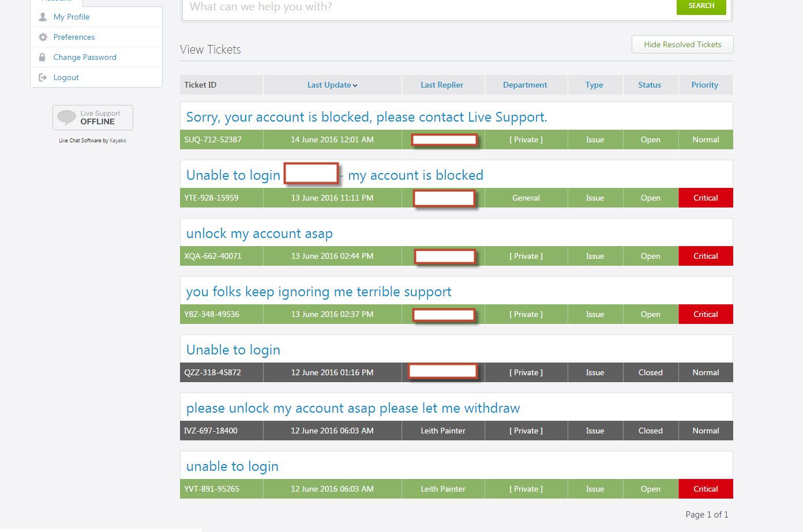Open ticket 'Sorry, your account is blocked'
The height and width of the screenshot is (532, 803).
coord(366,117)
